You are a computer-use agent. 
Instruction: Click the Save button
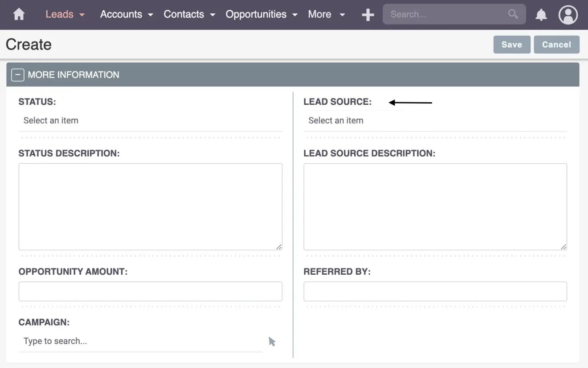coord(511,44)
